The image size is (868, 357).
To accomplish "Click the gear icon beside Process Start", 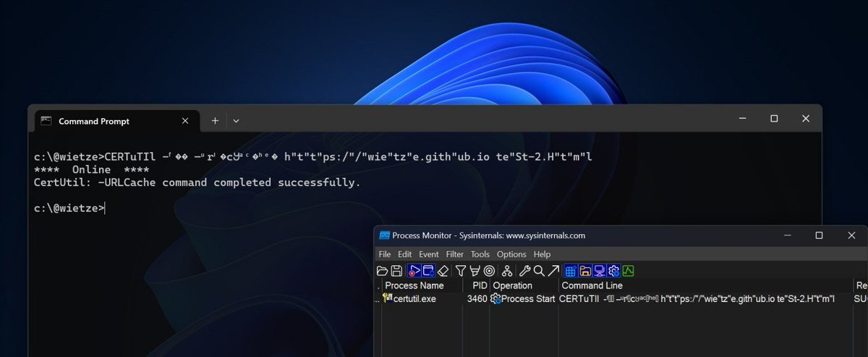I will 496,298.
